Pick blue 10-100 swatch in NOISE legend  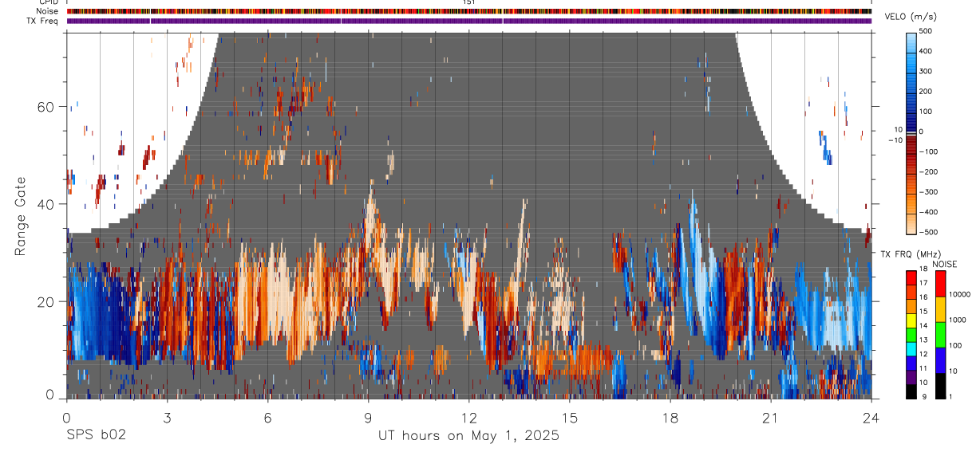coord(940,360)
